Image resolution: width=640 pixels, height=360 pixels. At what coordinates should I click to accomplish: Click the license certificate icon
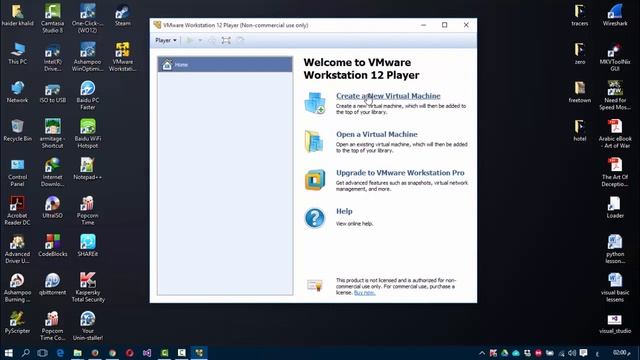[315, 284]
